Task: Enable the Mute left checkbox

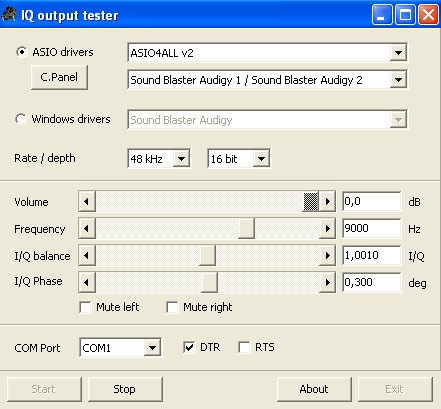Action: click(x=85, y=307)
